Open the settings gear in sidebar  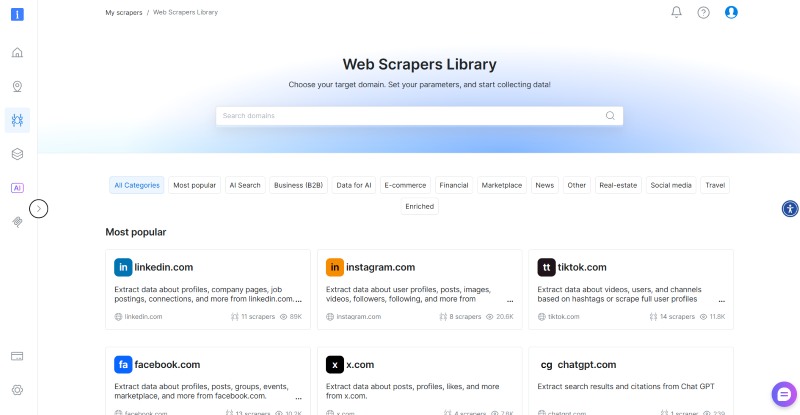point(17,390)
